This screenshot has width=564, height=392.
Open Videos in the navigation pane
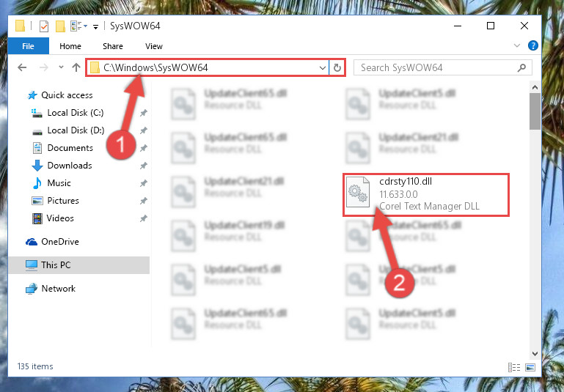click(60, 218)
